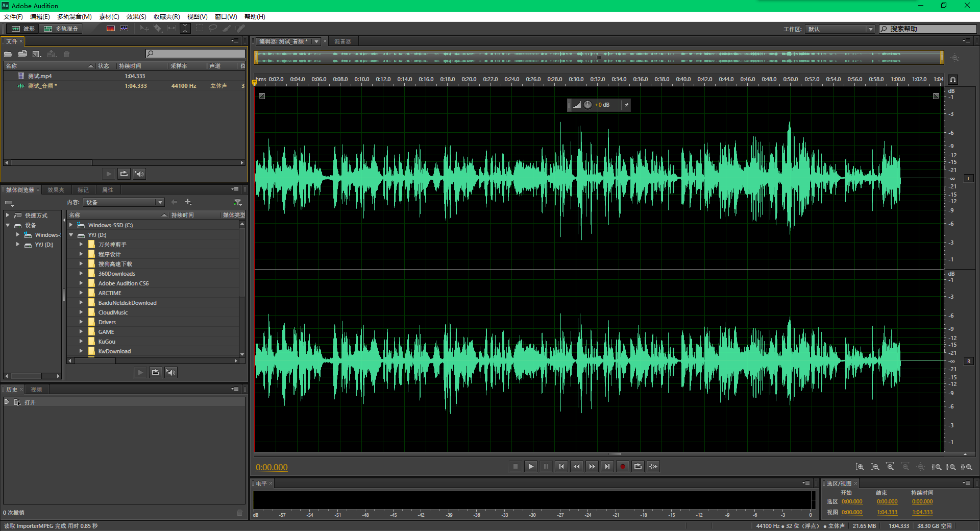Viewport: 980px width, 531px height.
Task: Select the Move tool in toolbar
Action: [144, 29]
